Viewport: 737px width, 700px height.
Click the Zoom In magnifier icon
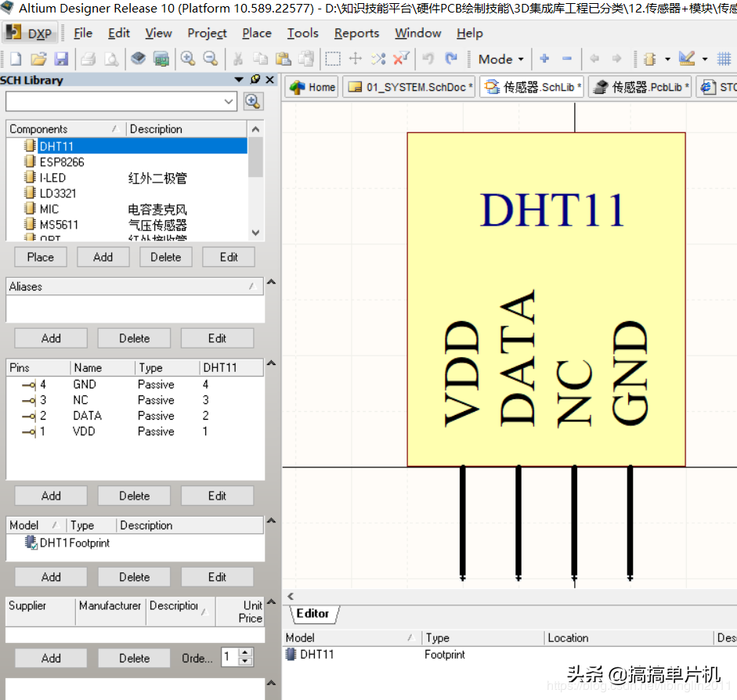pos(188,59)
